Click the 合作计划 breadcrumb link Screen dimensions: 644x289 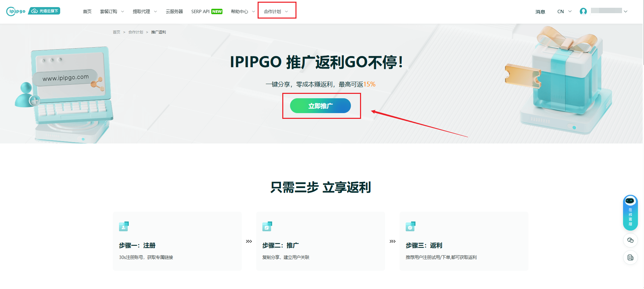pos(136,32)
